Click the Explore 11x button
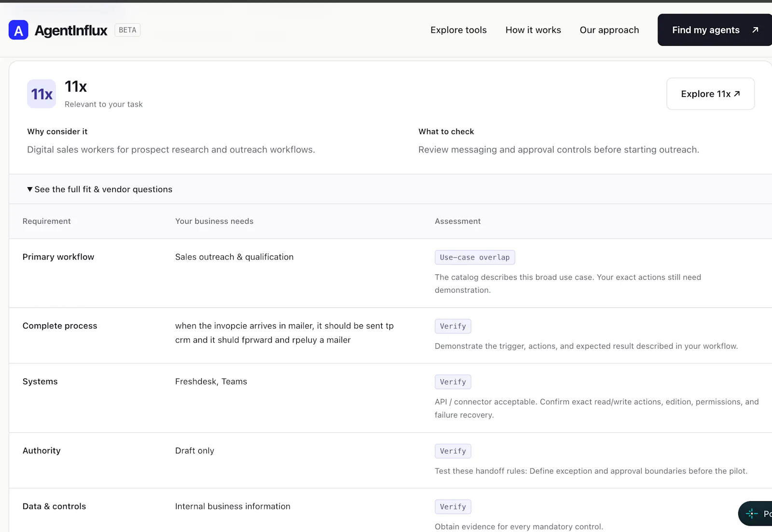The image size is (772, 532). 710,94
